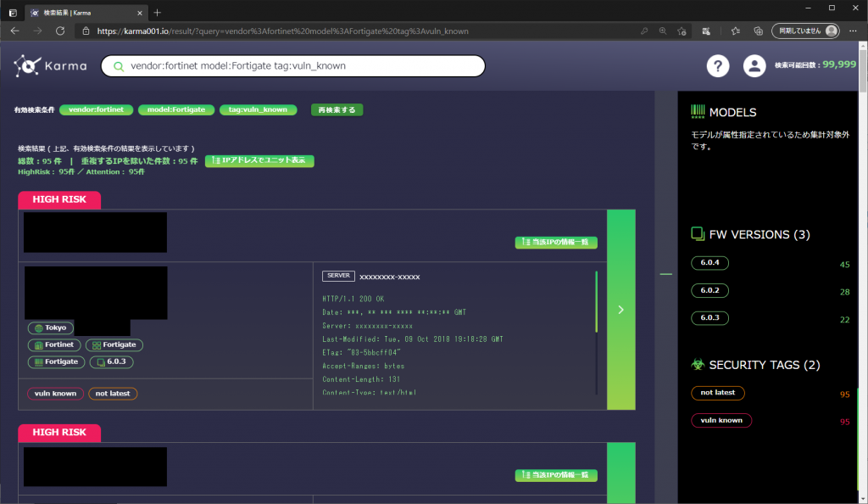View site information via the lock icon

pyautogui.click(x=86, y=31)
